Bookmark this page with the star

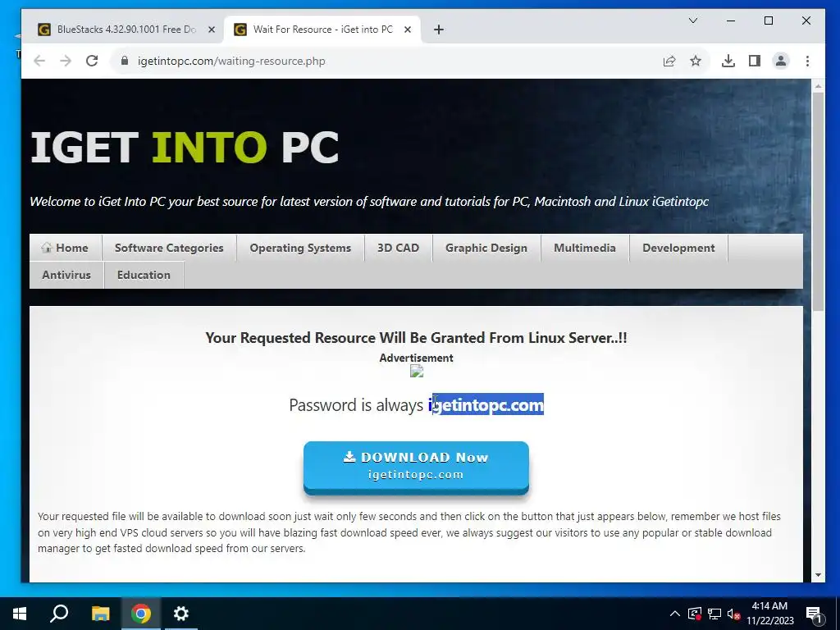tap(696, 61)
